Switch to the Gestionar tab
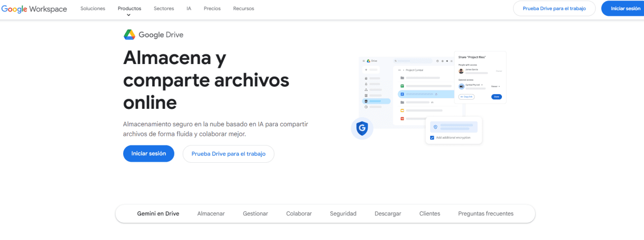 [256, 214]
